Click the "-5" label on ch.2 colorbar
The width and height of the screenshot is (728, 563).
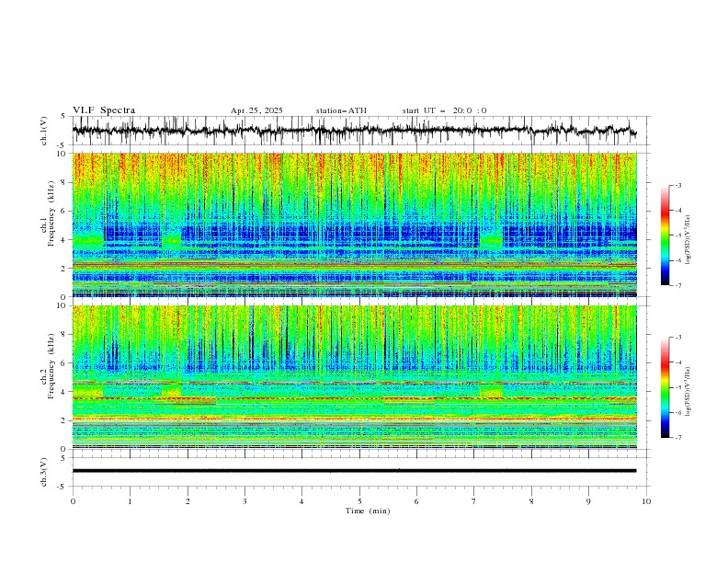point(677,387)
